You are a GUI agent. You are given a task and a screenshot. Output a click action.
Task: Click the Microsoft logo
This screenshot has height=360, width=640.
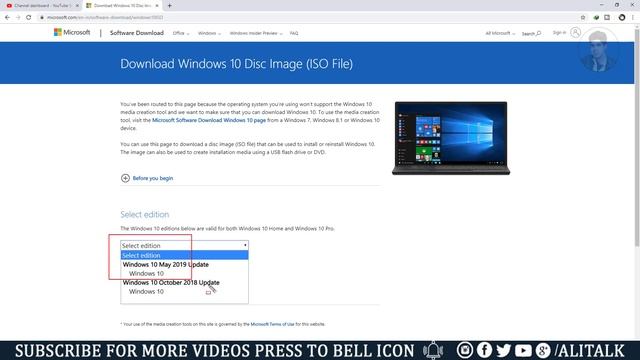point(72,32)
